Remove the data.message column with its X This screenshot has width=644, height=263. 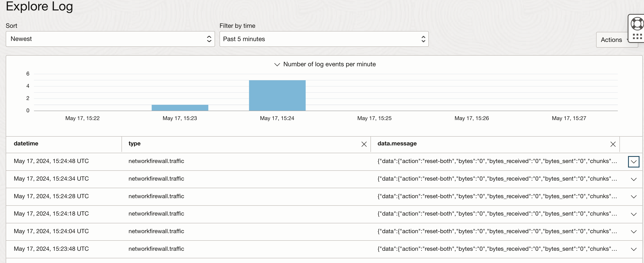(613, 144)
